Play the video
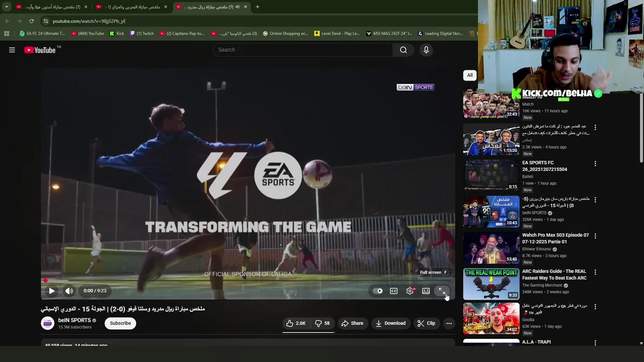This screenshot has width=644, height=362. click(x=52, y=291)
